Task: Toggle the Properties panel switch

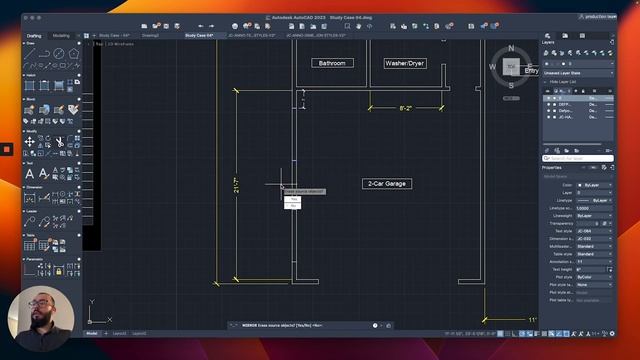Action: coord(593,168)
